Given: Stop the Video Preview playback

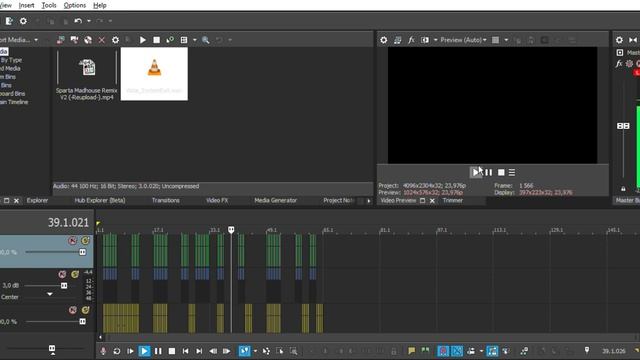Looking at the screenshot, I should click(501, 172).
